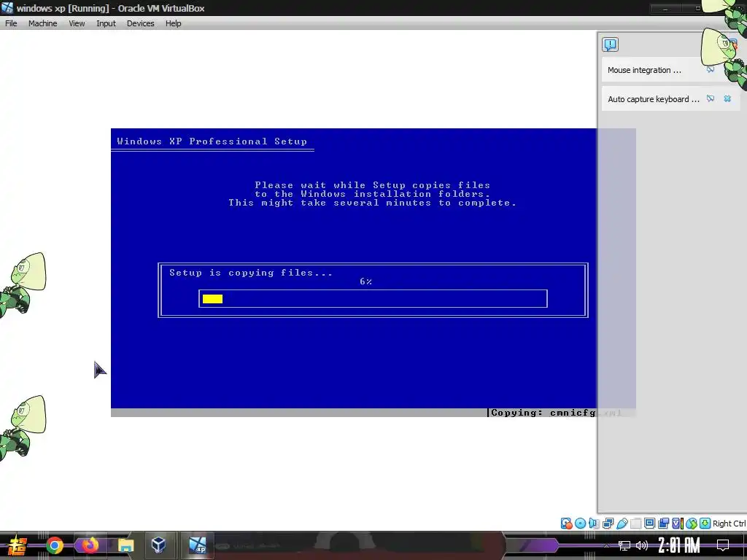Image resolution: width=747 pixels, height=560 pixels.
Task: Open the Start button on the taskbar
Action: (17, 545)
